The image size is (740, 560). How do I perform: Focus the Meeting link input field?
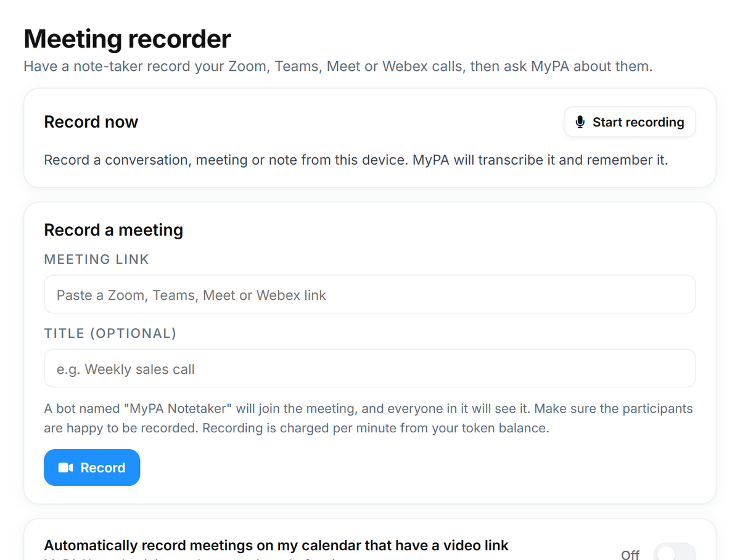pos(370,294)
